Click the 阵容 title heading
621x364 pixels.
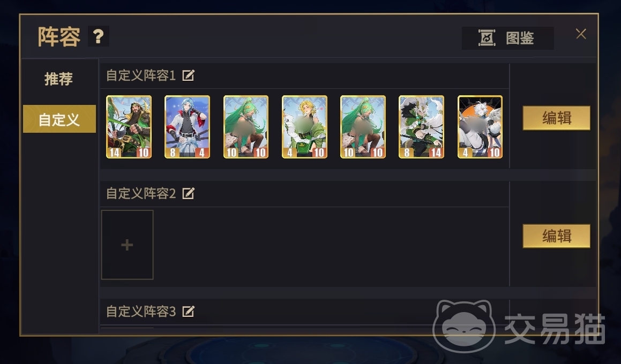(59, 37)
